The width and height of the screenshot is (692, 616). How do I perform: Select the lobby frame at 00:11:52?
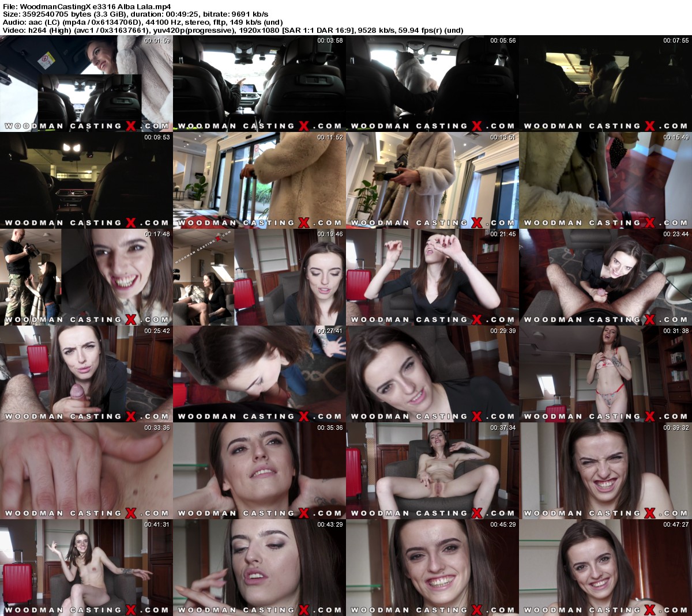coord(259,180)
